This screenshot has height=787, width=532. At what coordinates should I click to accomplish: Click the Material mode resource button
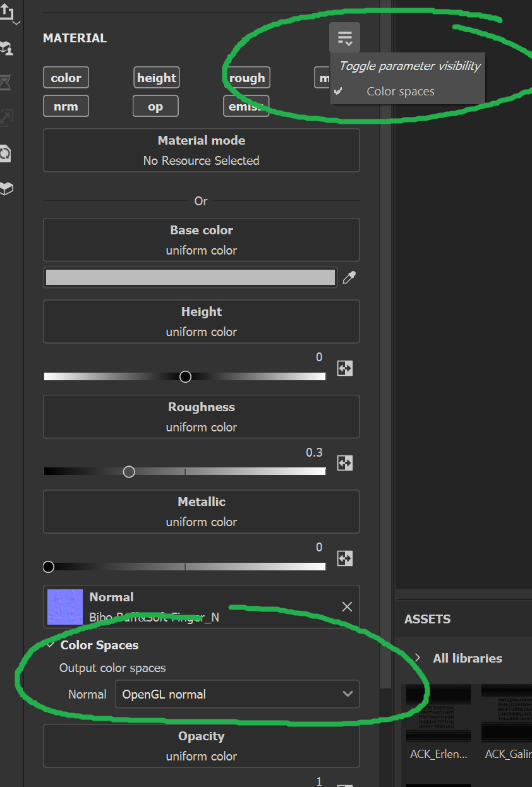point(201,150)
